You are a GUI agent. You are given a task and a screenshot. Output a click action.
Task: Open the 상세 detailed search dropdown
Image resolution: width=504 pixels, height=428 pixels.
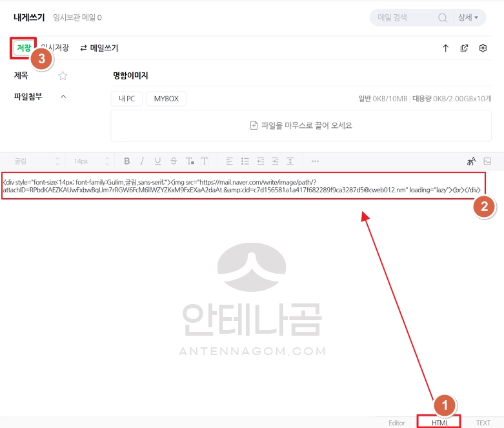[x=468, y=17]
